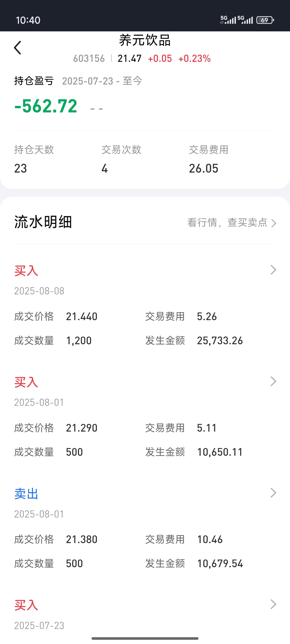Tap the -562.72 holding loss figure
The width and height of the screenshot is (290, 644).
click(x=46, y=106)
